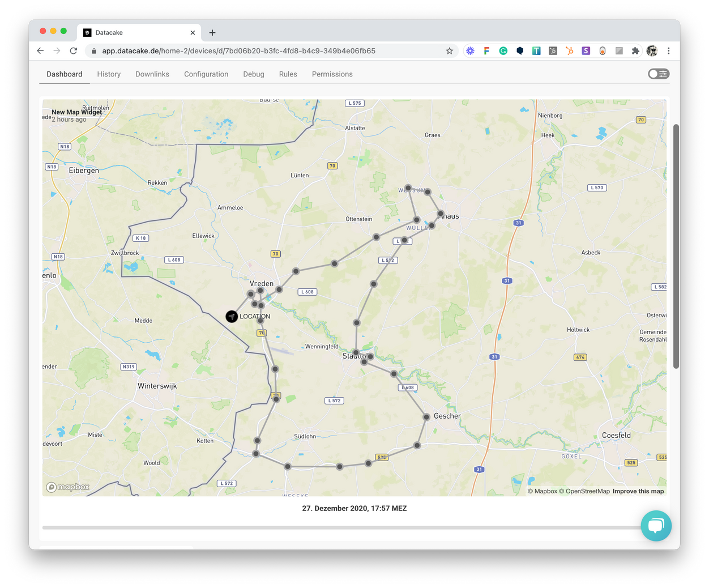Click the HubSpot sprocket extension icon
Image resolution: width=709 pixels, height=588 pixels.
point(569,50)
